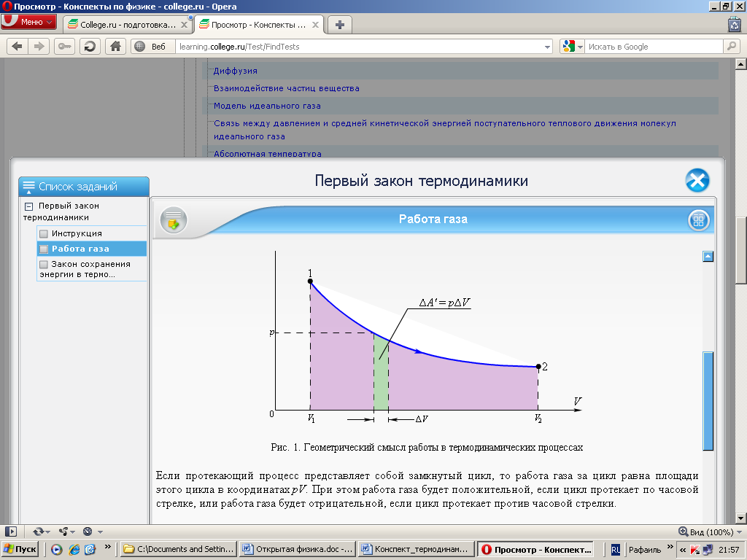Toggle the Opera panel sidebar button
The width and height of the screenshot is (747, 560).
(10, 532)
